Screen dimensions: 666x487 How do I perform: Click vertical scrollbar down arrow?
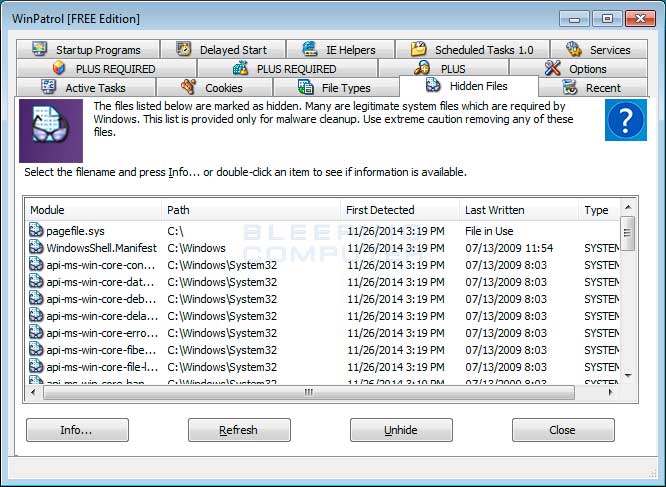(628, 375)
